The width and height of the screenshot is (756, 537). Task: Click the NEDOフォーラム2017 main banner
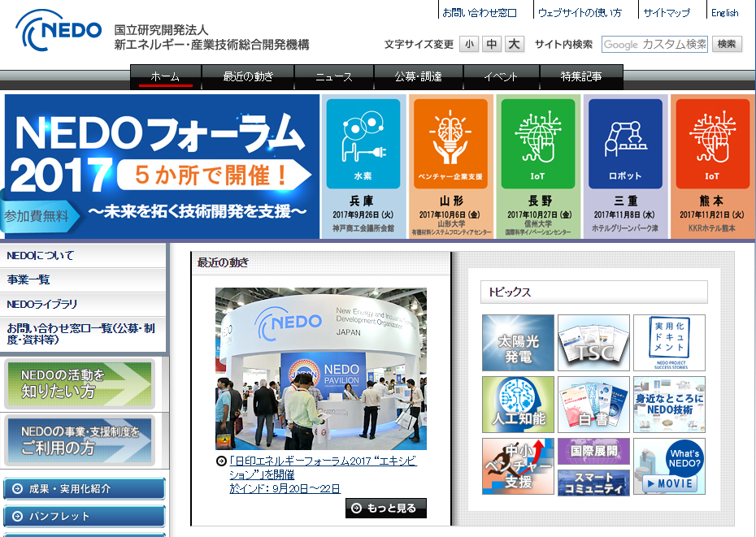click(162, 167)
